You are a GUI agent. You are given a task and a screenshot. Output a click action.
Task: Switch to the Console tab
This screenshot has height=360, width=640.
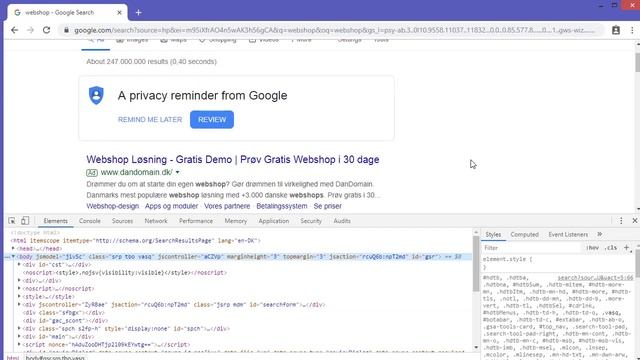(x=89, y=221)
